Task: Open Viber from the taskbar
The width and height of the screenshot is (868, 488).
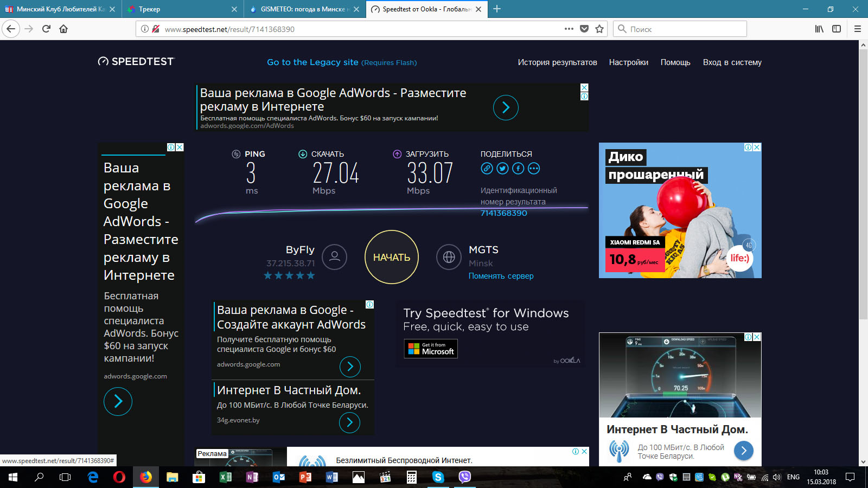Action: click(x=465, y=477)
